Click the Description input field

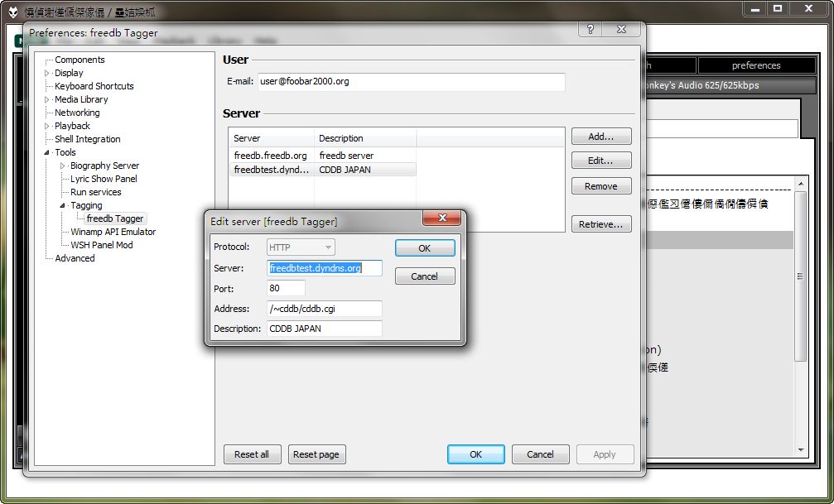(325, 329)
